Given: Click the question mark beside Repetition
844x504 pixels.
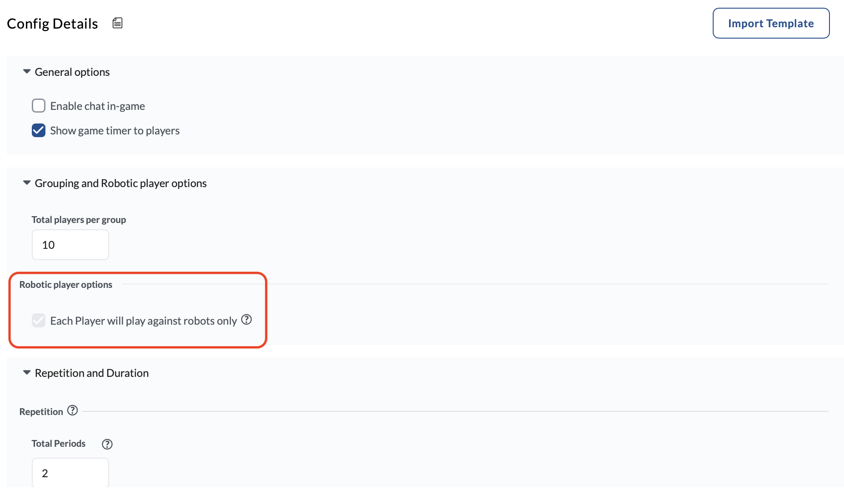Looking at the screenshot, I should click(x=72, y=410).
